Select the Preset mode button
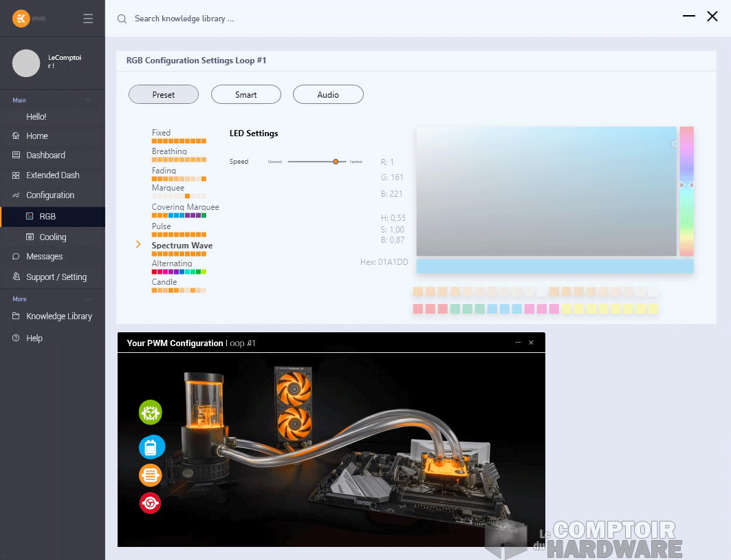Screen dimensions: 731x560 pyautogui.click(x=164, y=94)
